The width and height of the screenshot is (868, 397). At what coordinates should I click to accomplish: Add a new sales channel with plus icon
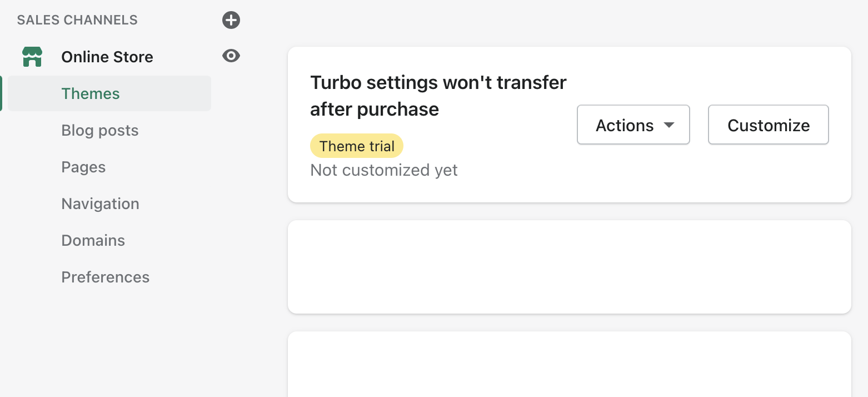[x=231, y=21]
